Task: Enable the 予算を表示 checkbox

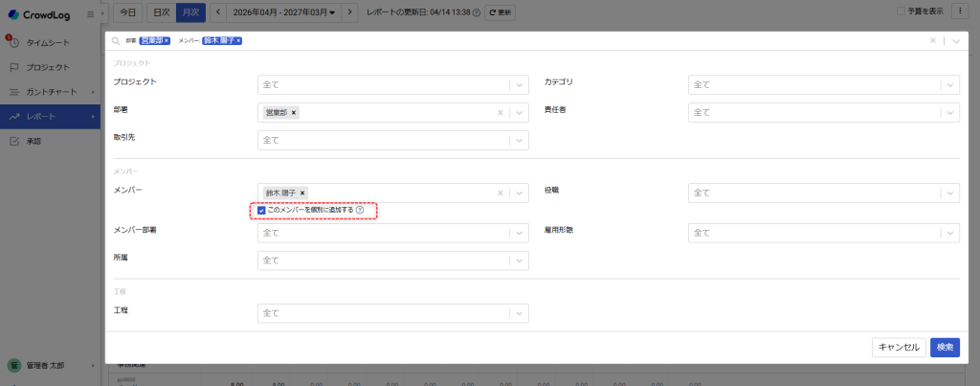Action: pyautogui.click(x=901, y=12)
